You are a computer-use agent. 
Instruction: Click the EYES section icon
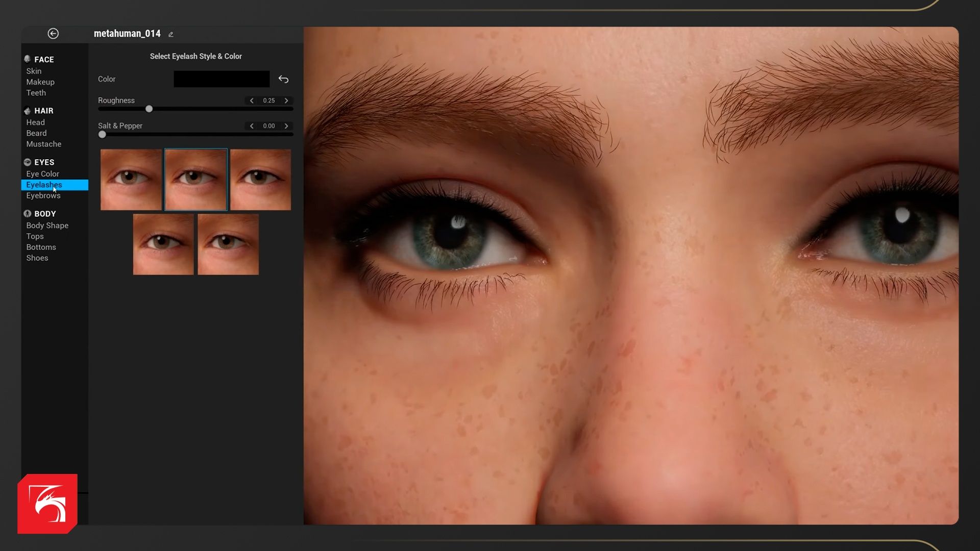28,162
